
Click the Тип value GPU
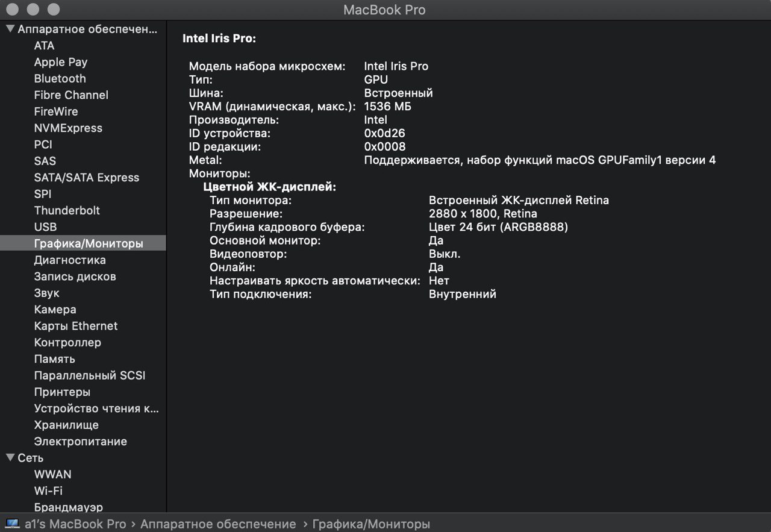point(376,80)
